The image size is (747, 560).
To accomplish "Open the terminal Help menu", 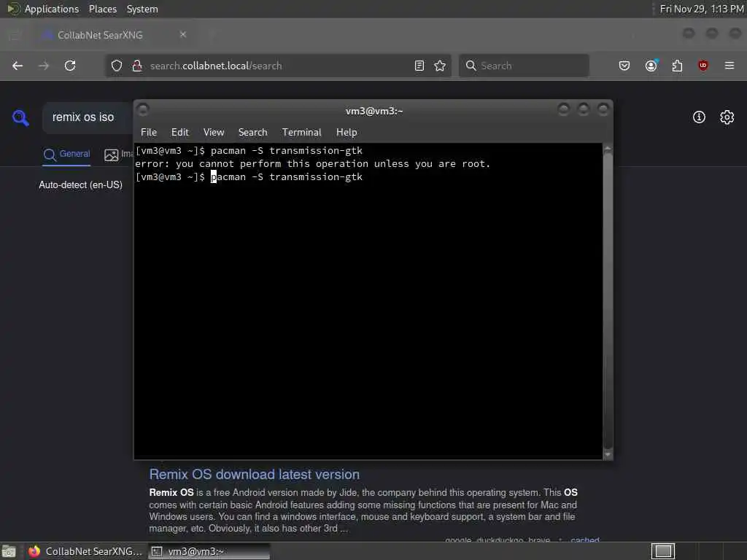I will 347,133.
